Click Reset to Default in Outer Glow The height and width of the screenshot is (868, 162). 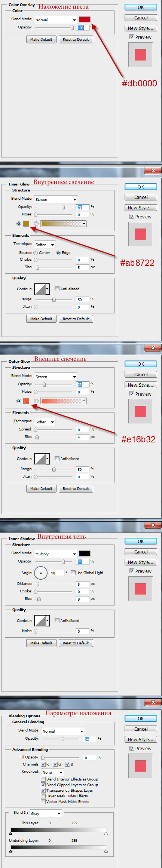[76, 488]
